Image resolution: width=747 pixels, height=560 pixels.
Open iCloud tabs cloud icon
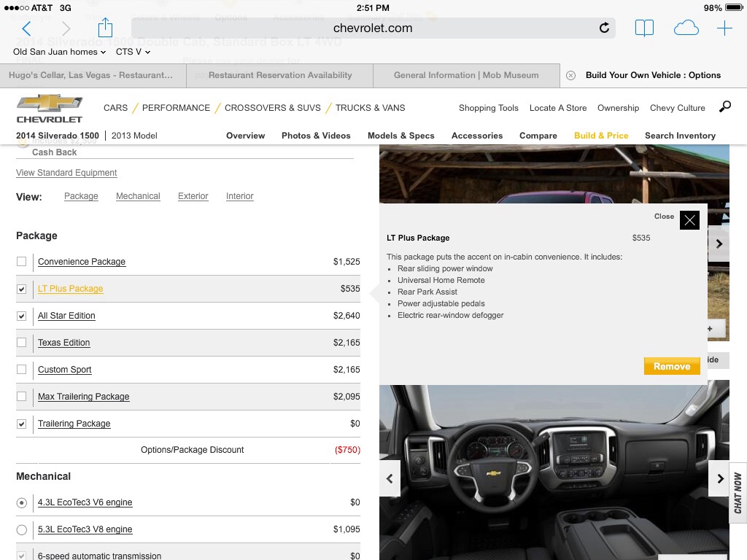686,28
